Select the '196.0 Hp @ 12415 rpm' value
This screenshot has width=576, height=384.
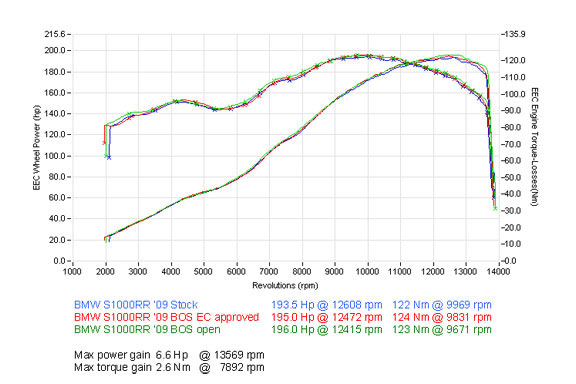click(x=327, y=329)
